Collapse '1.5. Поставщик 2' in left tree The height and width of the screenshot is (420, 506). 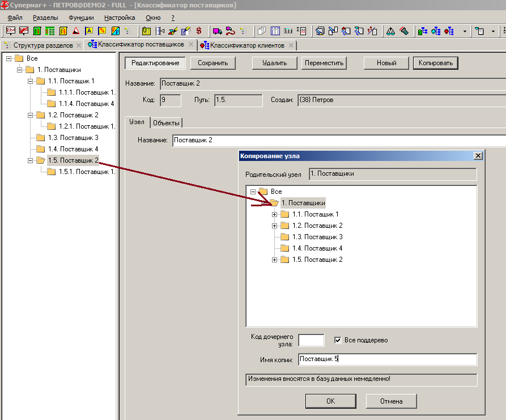tap(31, 160)
